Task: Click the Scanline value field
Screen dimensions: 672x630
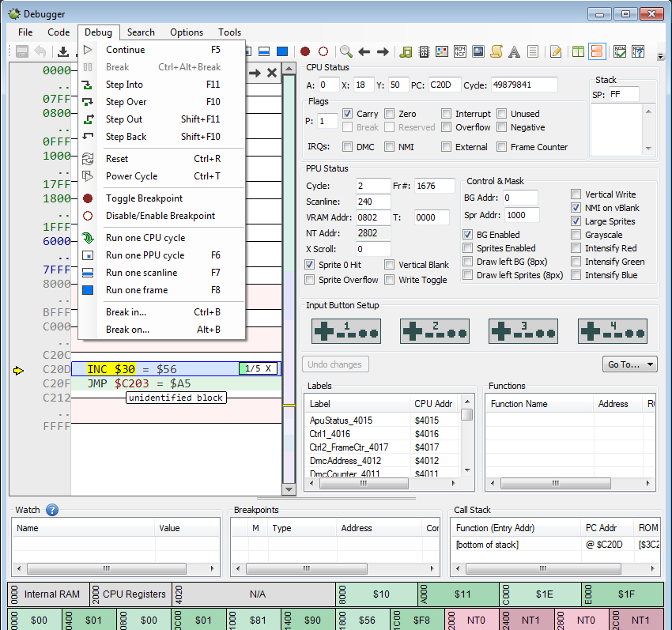Action: [373, 202]
